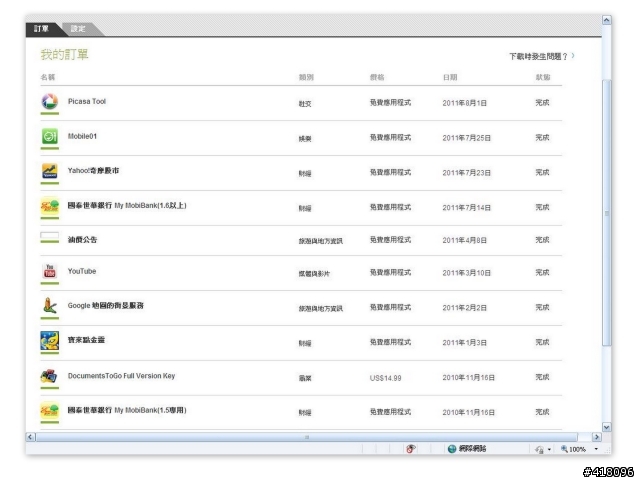Viewport: 640px width, 480px height.
Task: Select the 100% zoom magnifier icon
Action: click(x=564, y=449)
